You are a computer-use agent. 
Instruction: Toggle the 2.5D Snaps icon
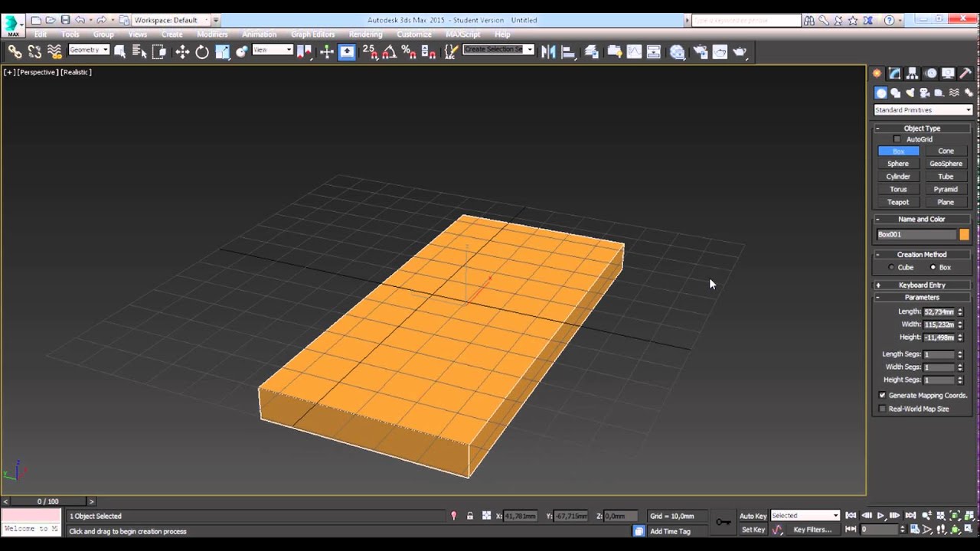(x=370, y=51)
